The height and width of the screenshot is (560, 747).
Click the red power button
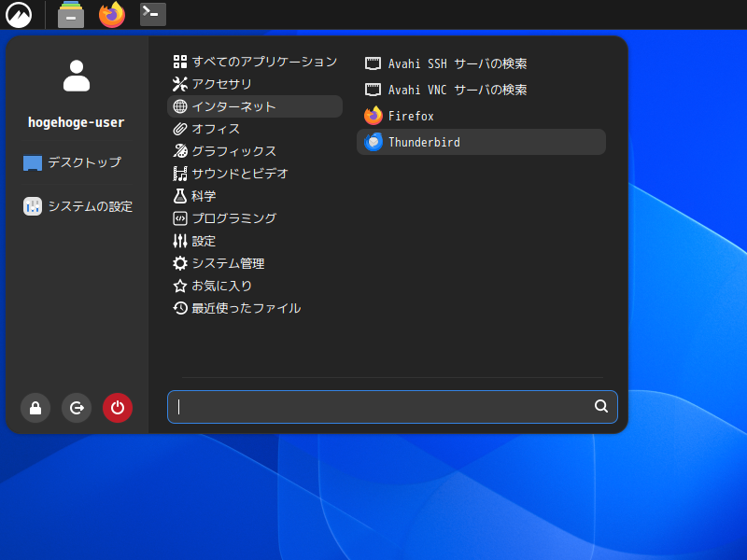[118, 408]
